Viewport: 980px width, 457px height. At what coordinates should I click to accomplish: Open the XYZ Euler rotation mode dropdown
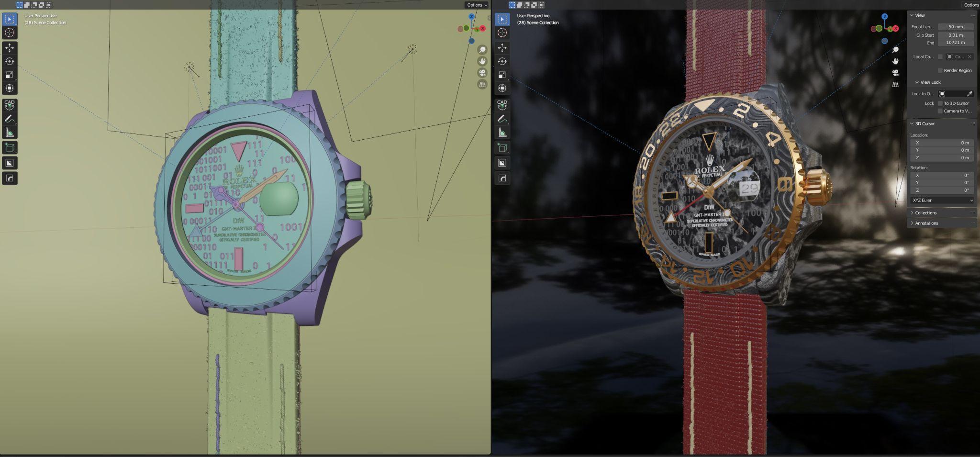942,200
